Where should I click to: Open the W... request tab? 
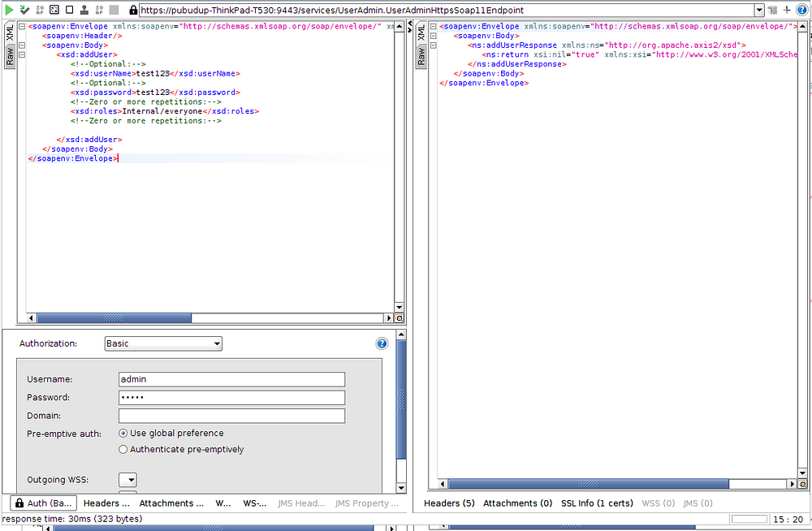223,503
